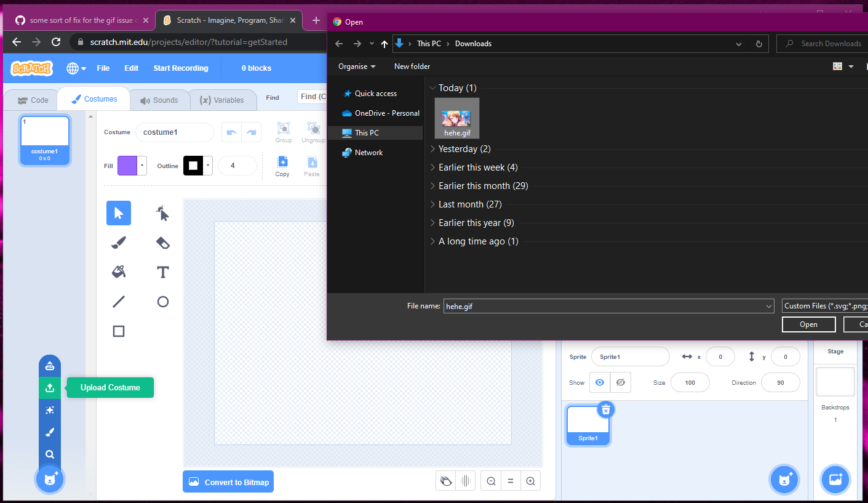Switch to the Variables tab
Viewport: 868px width, 503px height.
pyautogui.click(x=222, y=100)
